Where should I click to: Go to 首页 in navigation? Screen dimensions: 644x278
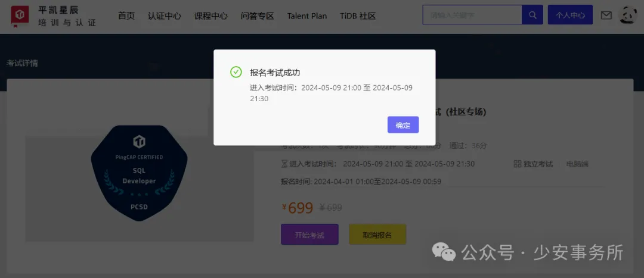pos(126,16)
